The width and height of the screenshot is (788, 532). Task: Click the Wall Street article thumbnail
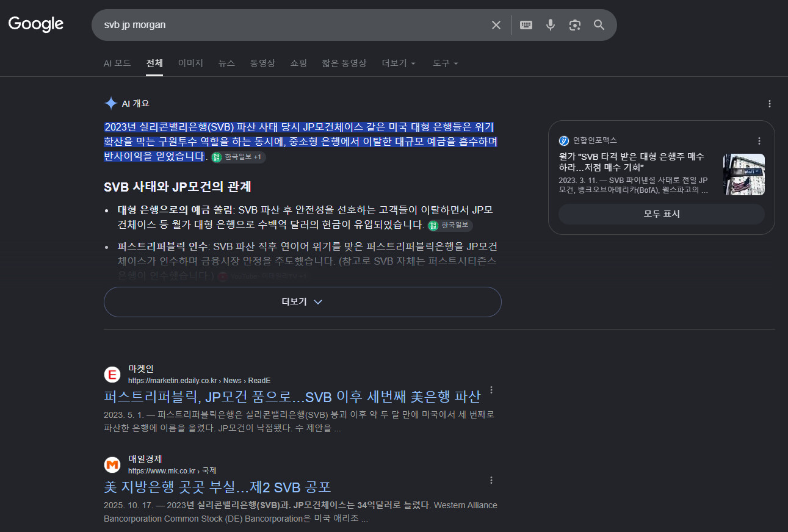[x=744, y=174]
